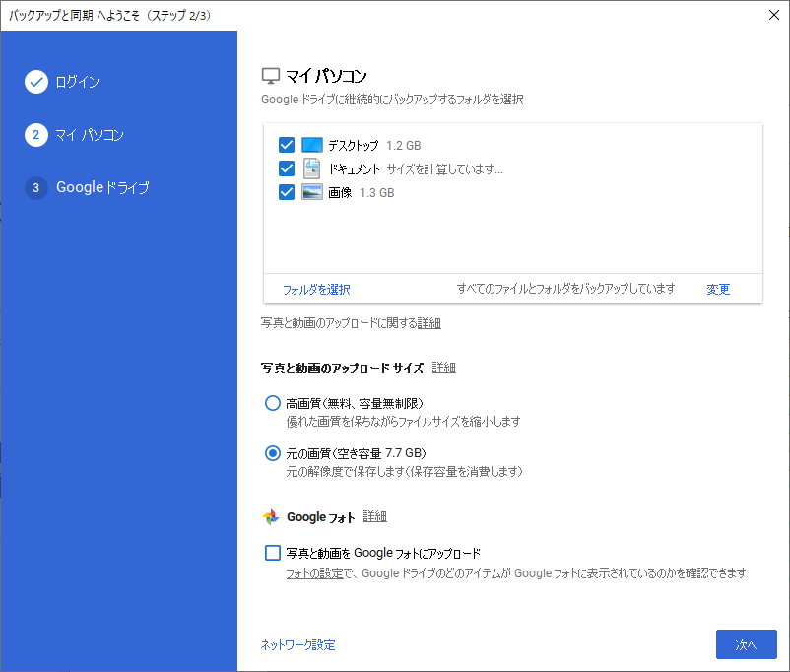Click the monitor icon beside マイ パソコン heading
This screenshot has width=790, height=672.
pyautogui.click(x=271, y=76)
